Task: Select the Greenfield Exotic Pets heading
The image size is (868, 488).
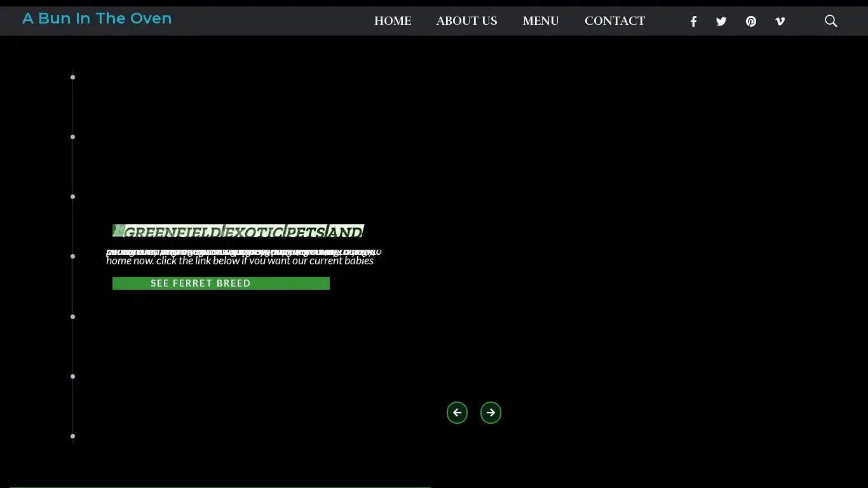Action: point(238,231)
